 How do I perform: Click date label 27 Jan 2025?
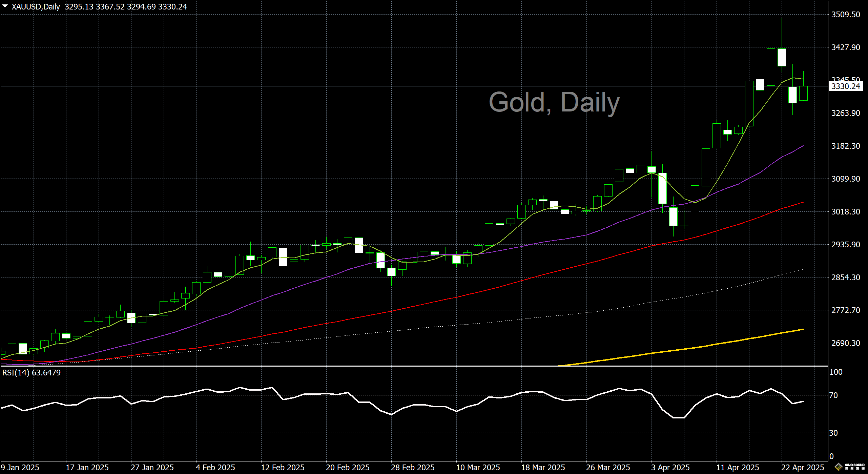[x=152, y=468]
